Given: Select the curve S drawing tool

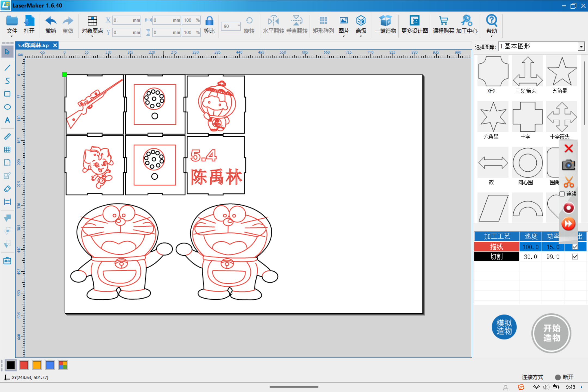Looking at the screenshot, I should 7,81.
